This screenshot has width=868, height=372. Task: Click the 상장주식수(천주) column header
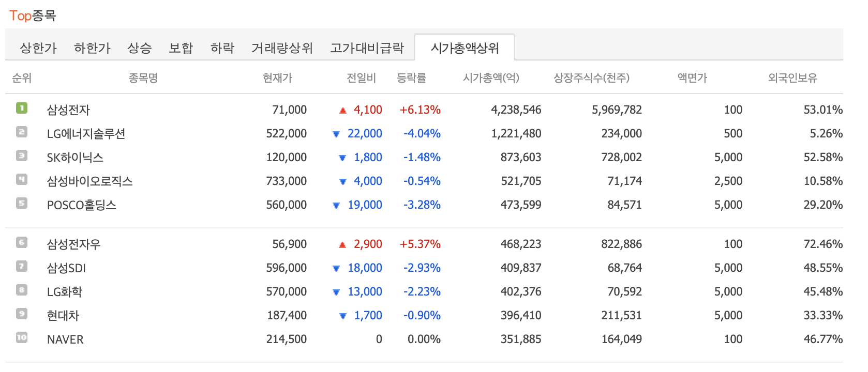click(x=591, y=78)
